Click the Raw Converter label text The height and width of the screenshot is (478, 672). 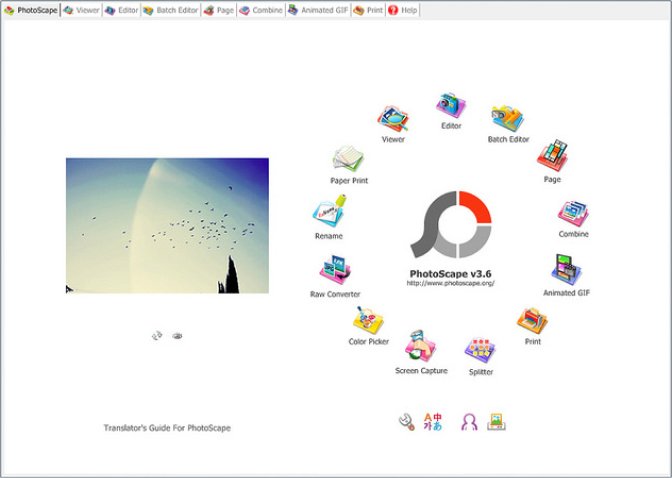(335, 294)
